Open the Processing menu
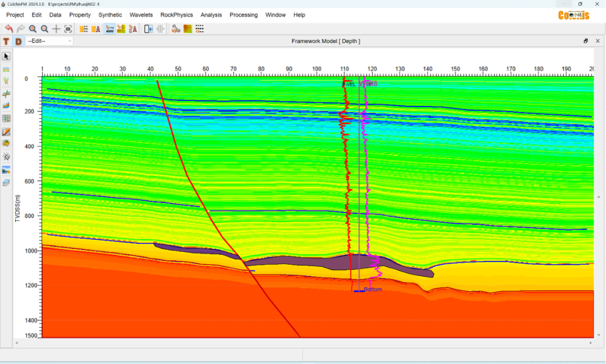This screenshot has width=606, height=364. (244, 15)
